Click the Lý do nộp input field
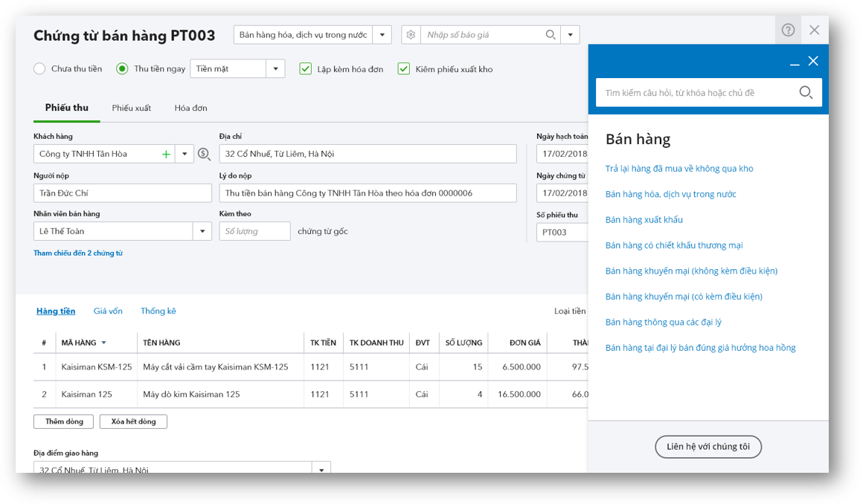 click(x=368, y=193)
